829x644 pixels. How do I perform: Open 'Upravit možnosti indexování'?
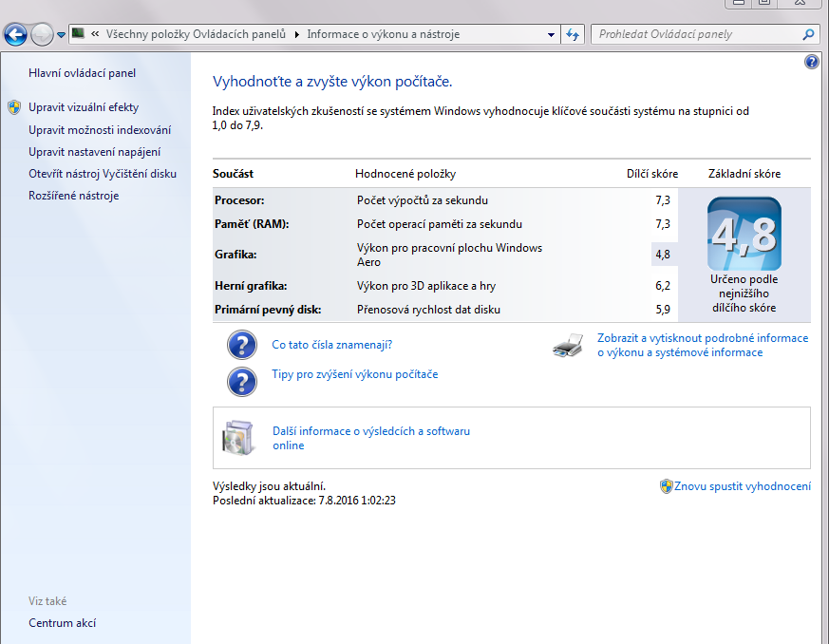coord(100,130)
